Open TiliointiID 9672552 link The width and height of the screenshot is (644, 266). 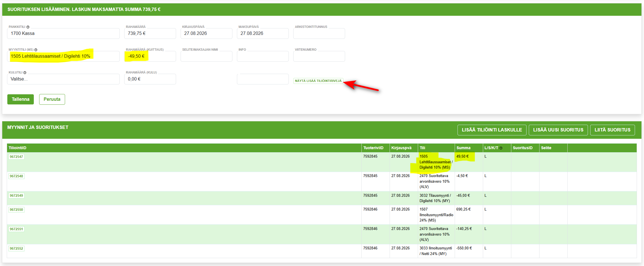16,249
